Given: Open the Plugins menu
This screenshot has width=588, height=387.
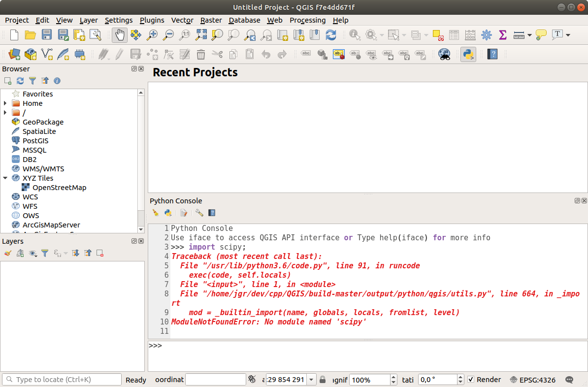Looking at the screenshot, I should click(x=152, y=20).
